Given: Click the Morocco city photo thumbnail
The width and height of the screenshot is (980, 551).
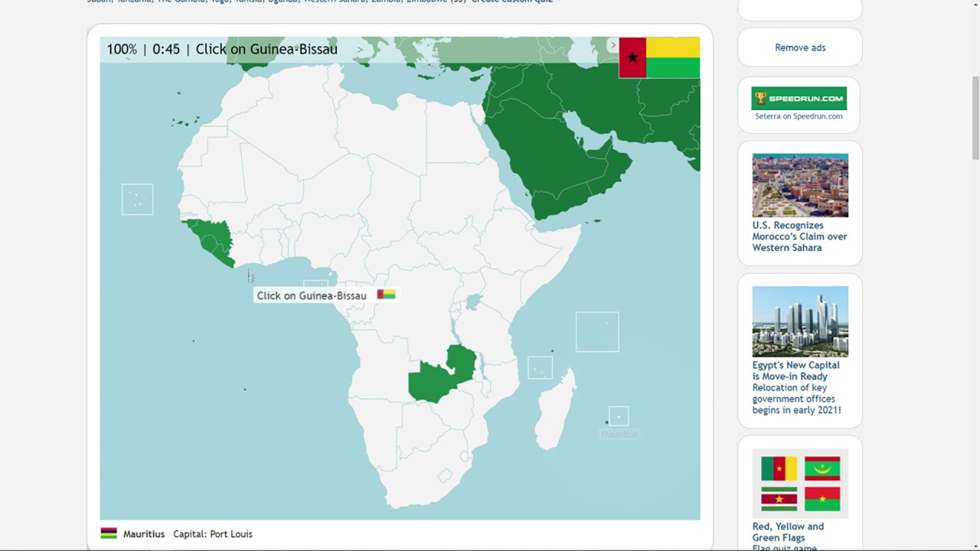Looking at the screenshot, I should (x=800, y=185).
